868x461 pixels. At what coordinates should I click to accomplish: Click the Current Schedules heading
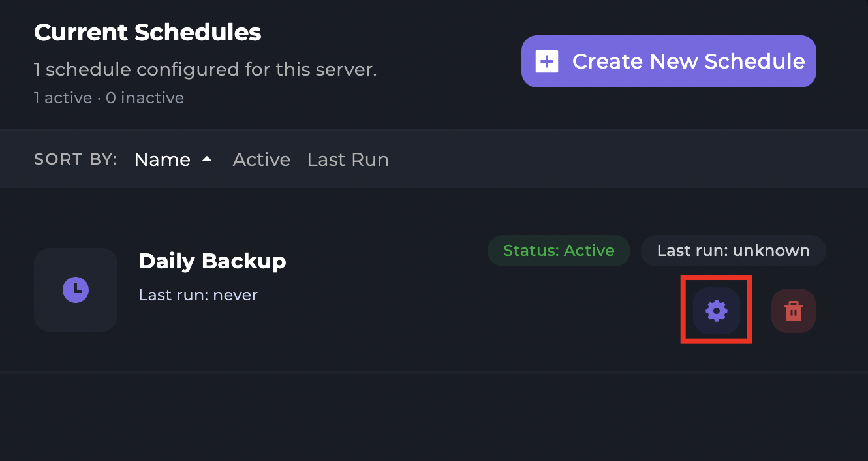coord(147,32)
